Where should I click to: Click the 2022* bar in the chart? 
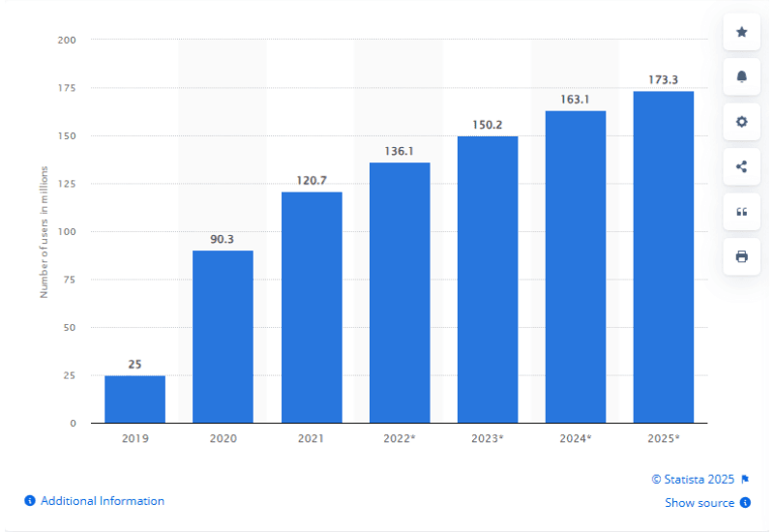[400, 293]
